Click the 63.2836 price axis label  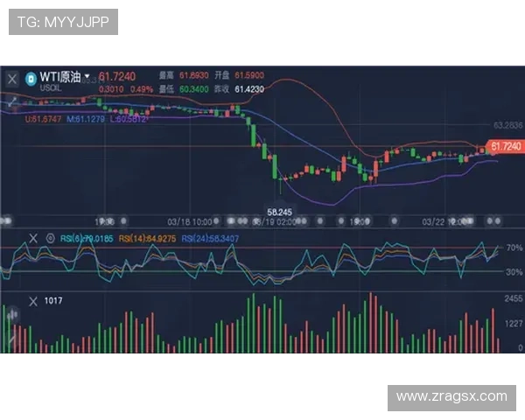(x=507, y=125)
